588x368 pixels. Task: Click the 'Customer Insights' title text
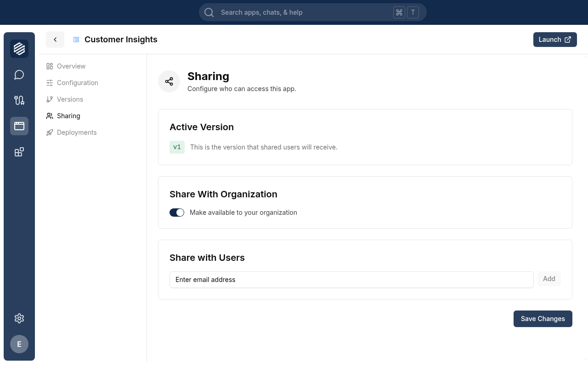click(121, 40)
